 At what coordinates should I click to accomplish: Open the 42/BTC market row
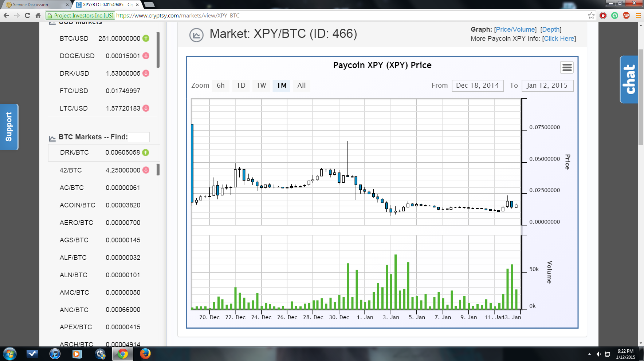coord(104,170)
